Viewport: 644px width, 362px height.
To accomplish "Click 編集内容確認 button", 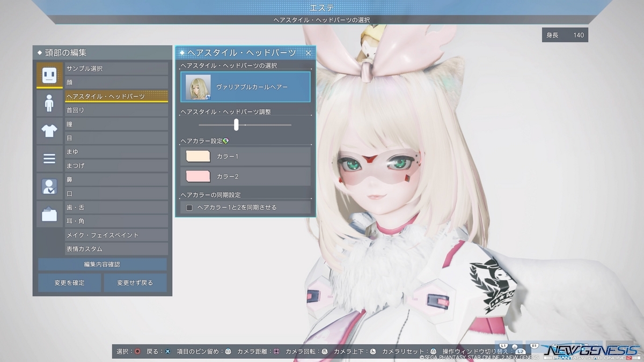I will [103, 264].
